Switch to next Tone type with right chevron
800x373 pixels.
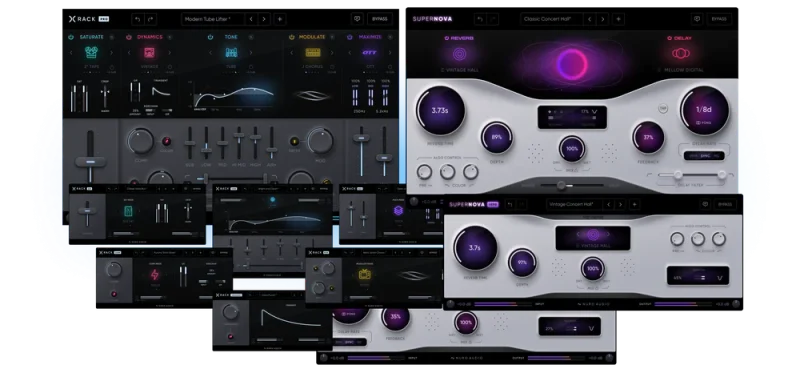[251, 52]
